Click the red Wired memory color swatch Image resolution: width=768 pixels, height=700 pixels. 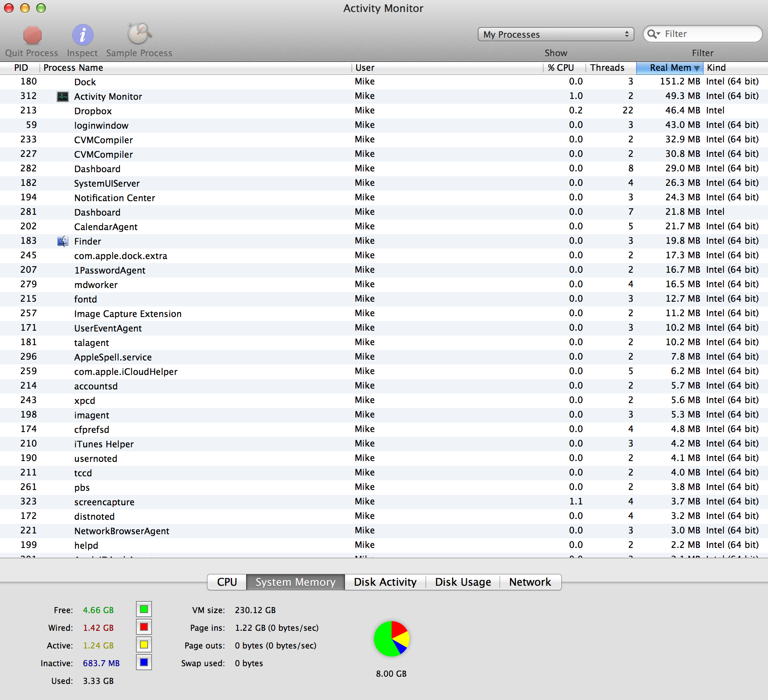point(144,627)
